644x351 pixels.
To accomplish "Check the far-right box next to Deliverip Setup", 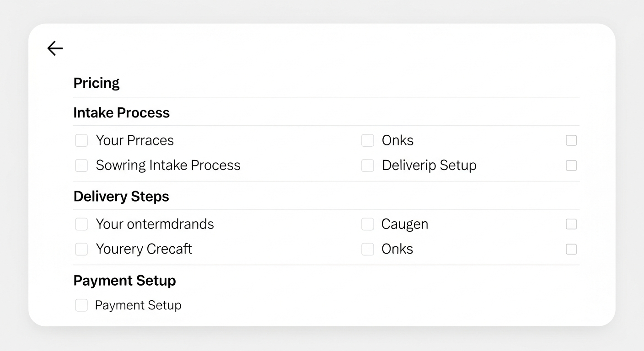I will (x=571, y=165).
